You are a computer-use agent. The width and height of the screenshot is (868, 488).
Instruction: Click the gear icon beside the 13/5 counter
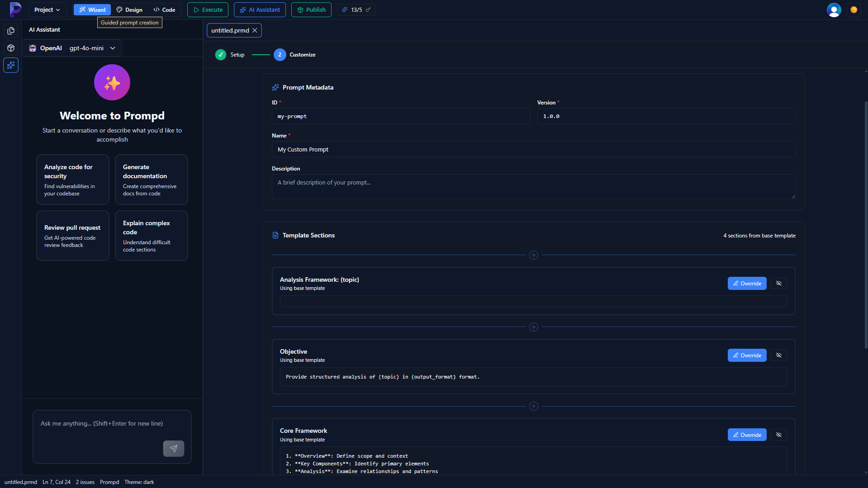point(369,9)
